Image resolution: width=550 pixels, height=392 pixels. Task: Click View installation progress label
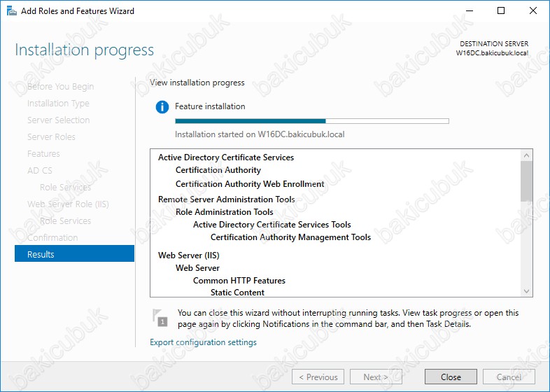197,83
